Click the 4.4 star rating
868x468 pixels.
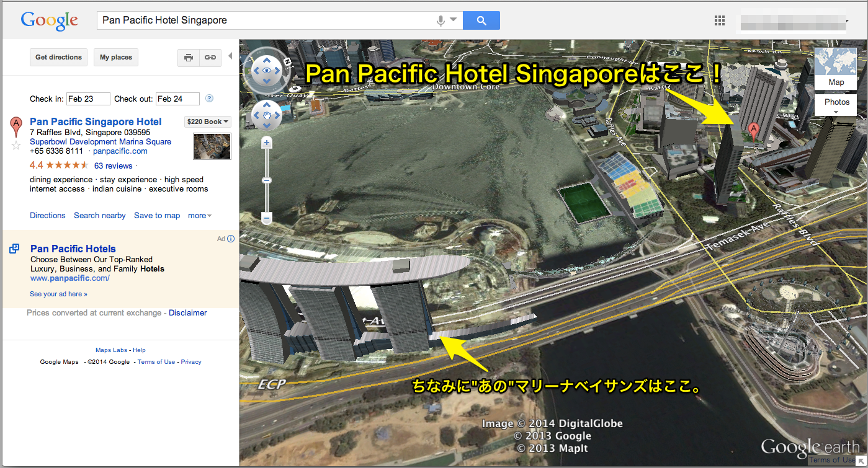tap(59, 166)
